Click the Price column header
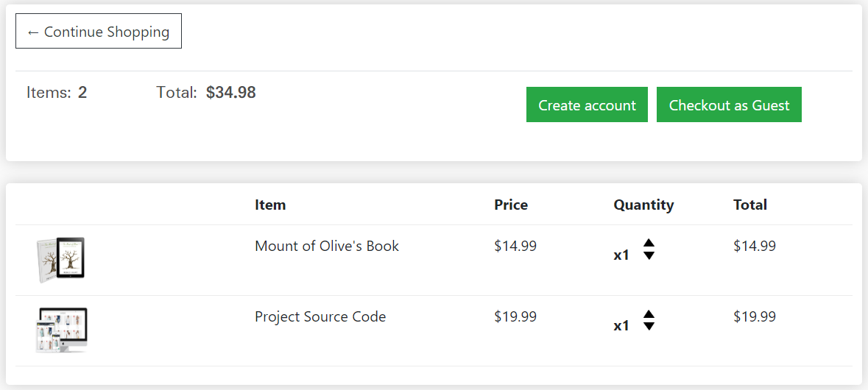 pos(511,205)
